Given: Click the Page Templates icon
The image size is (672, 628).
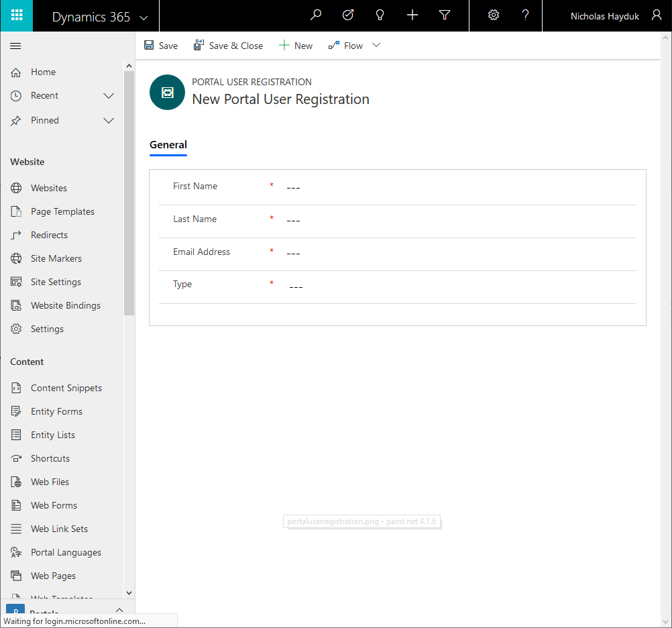Looking at the screenshot, I should tap(16, 212).
